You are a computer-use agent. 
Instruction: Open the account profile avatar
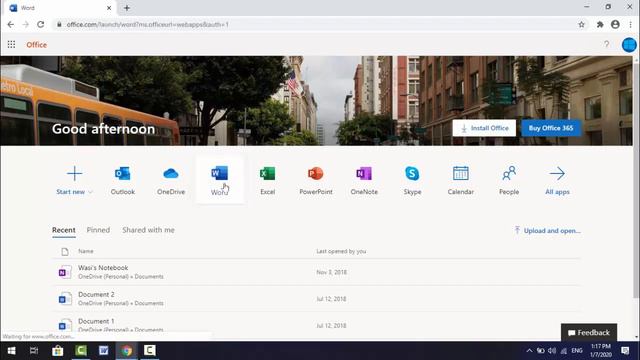point(629,44)
